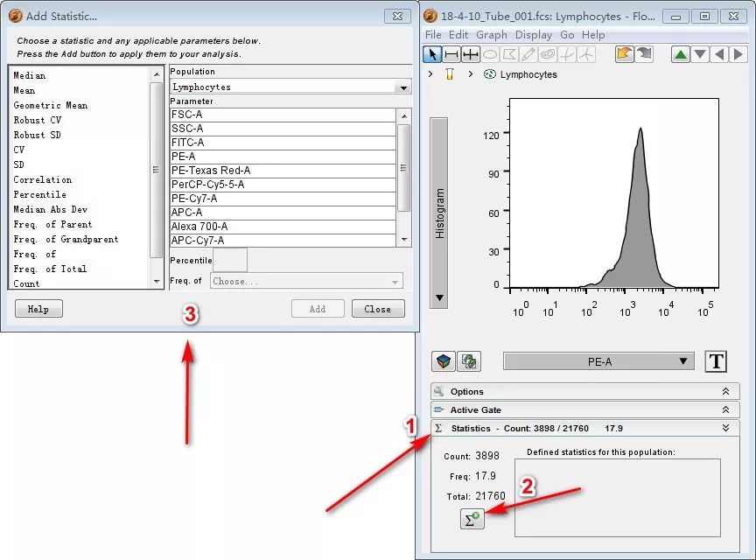Screen dimensions: 756x560
Task: Select the bisector gate tool
Action: coord(471,54)
